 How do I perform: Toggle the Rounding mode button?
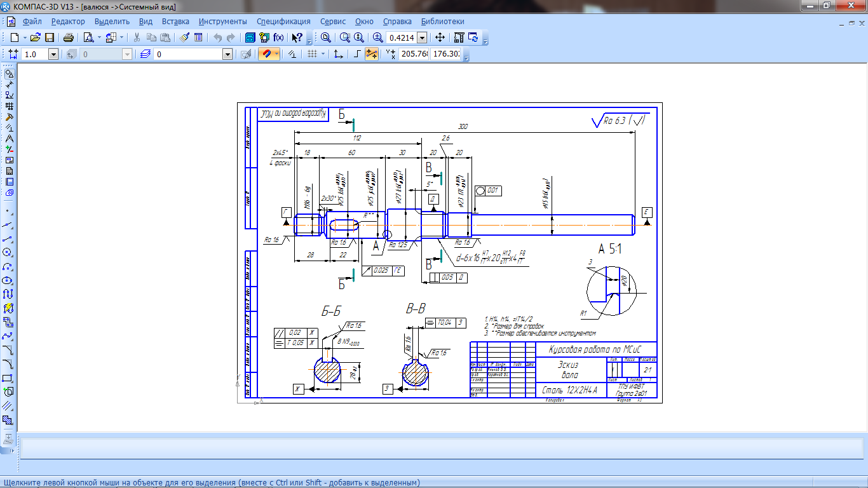click(372, 55)
